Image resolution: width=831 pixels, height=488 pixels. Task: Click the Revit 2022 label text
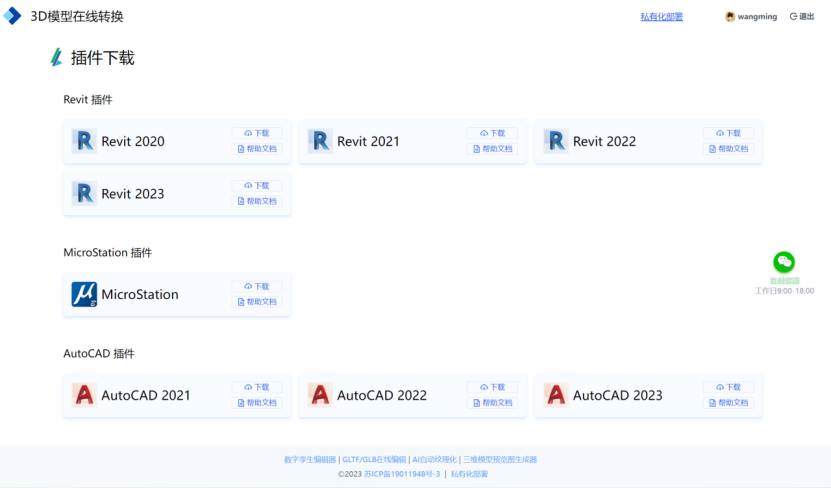pyautogui.click(x=604, y=141)
